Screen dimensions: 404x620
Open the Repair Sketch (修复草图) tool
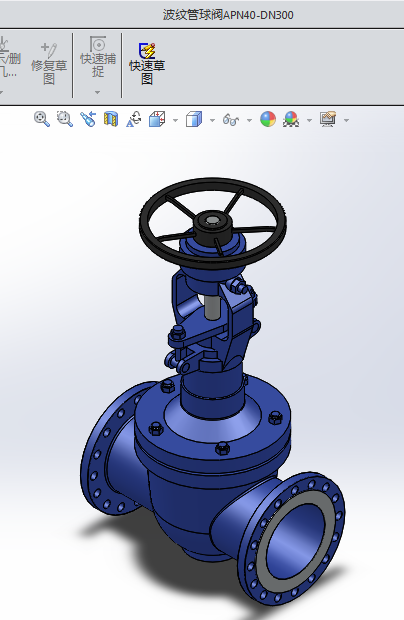pyautogui.click(x=49, y=64)
